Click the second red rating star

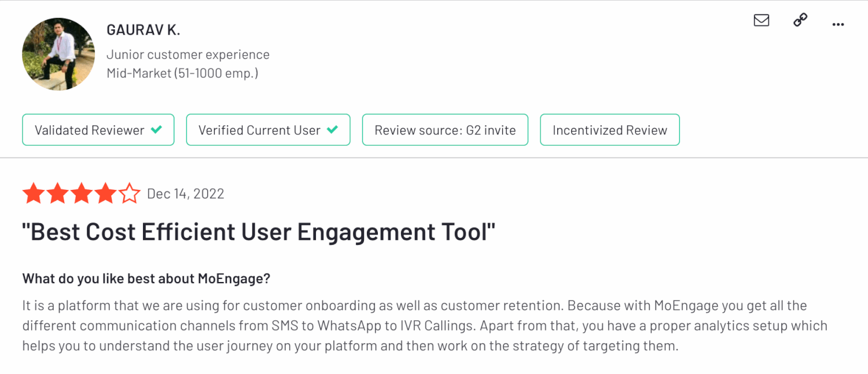pyautogui.click(x=57, y=193)
